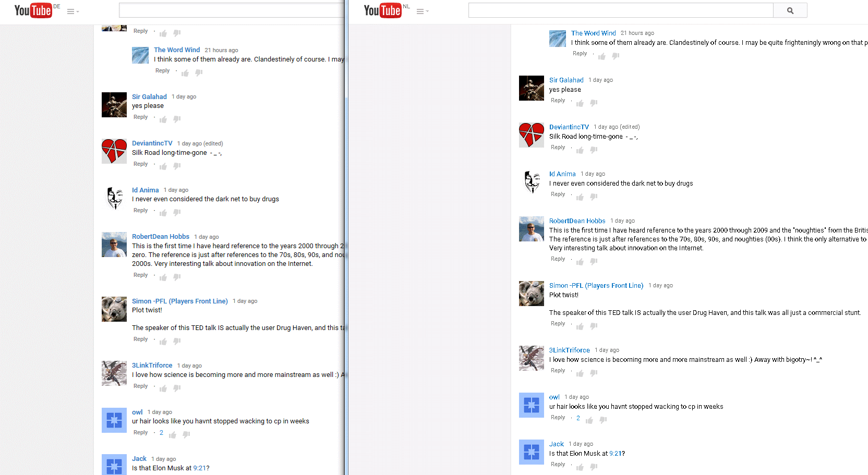Thumbs up The Word Wind's reply in YouTube NL
The width and height of the screenshot is (868, 475).
click(x=602, y=56)
